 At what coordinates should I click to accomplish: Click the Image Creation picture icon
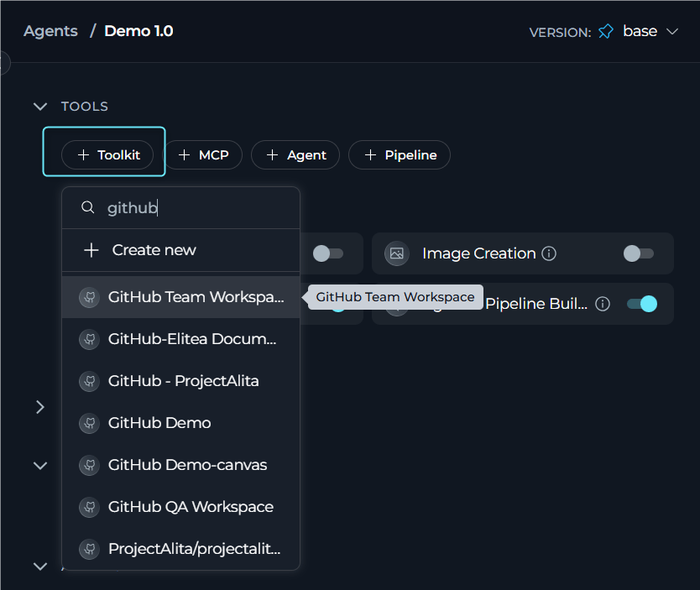pyautogui.click(x=397, y=253)
